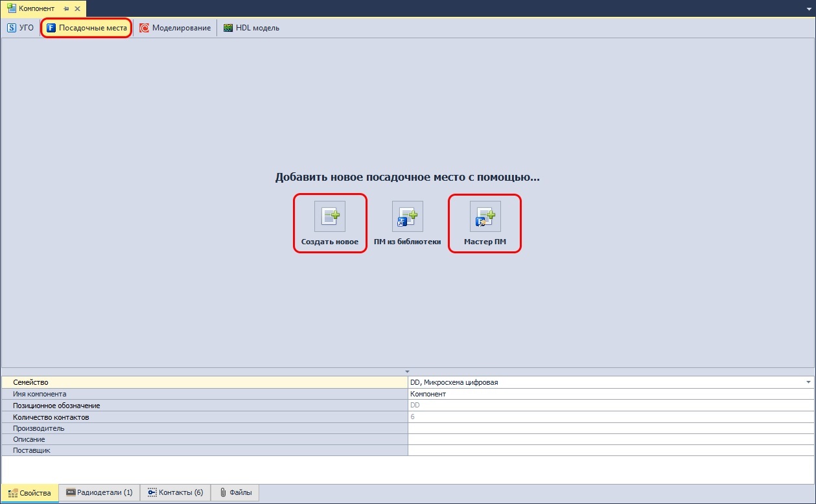Collapse the properties panel splitter arrow
This screenshot has height=504, width=816.
pyautogui.click(x=408, y=371)
